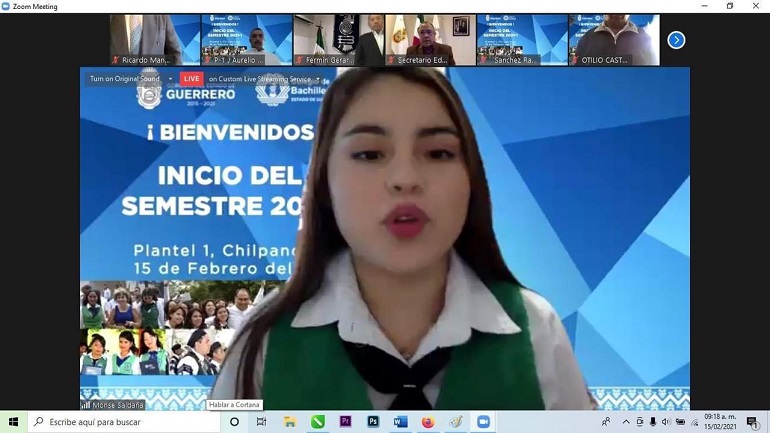The width and height of the screenshot is (770, 433).
Task: Click the signal bars icon beside Monse Saldaña
Action: (86, 405)
